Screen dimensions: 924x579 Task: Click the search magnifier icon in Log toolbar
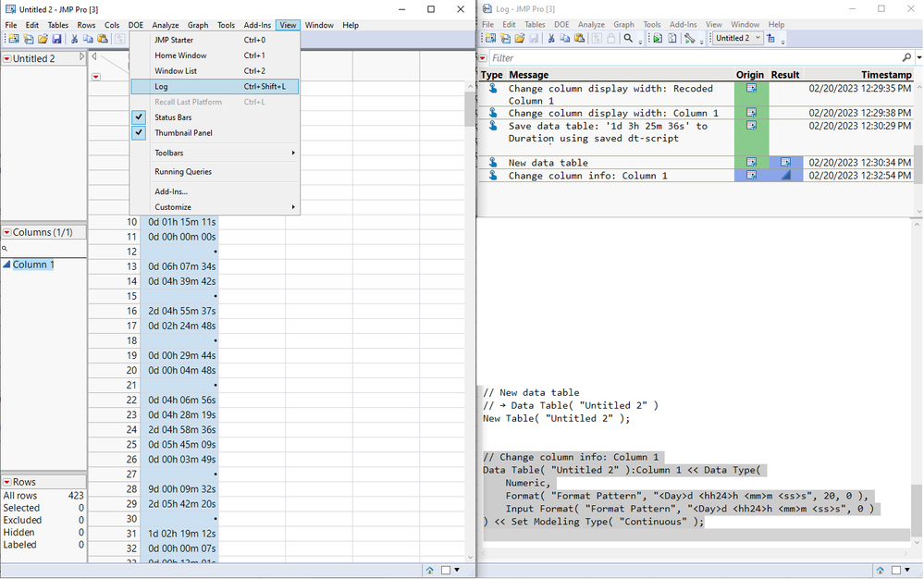point(628,39)
